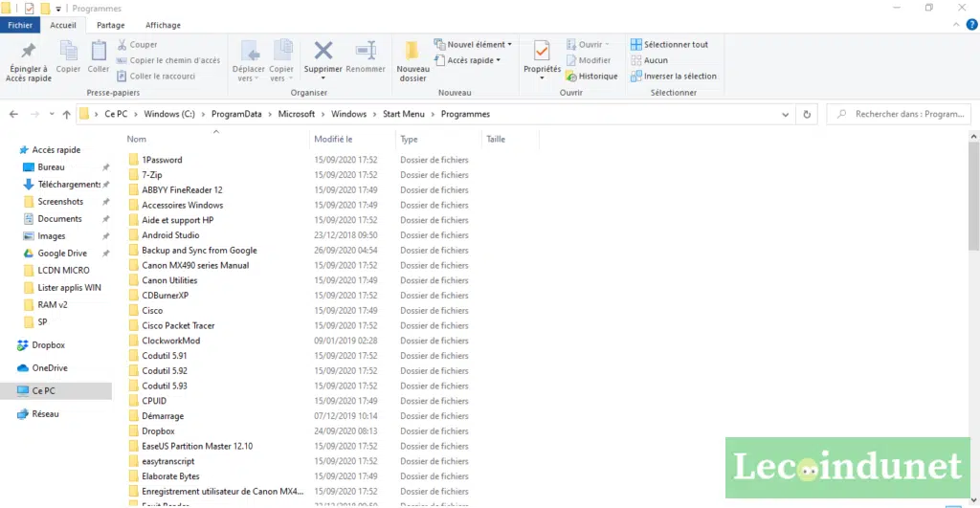Screen dimensions: 980x508
Task: Select the EaseUS Partition Master 12.10 folder
Action: coord(197,446)
